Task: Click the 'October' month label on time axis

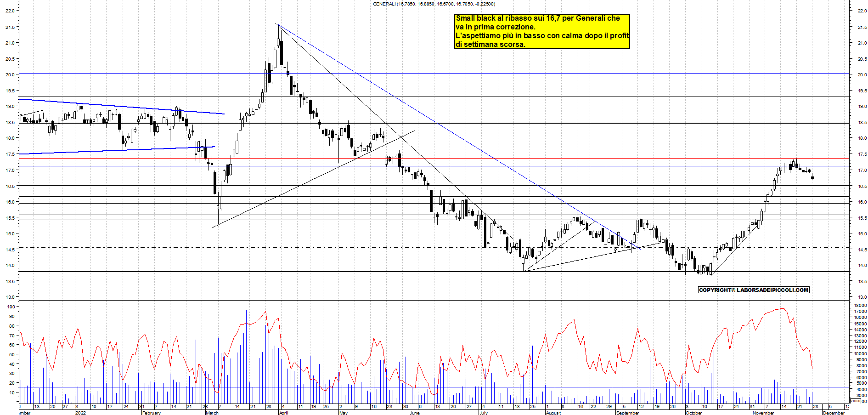Action: coord(693,413)
